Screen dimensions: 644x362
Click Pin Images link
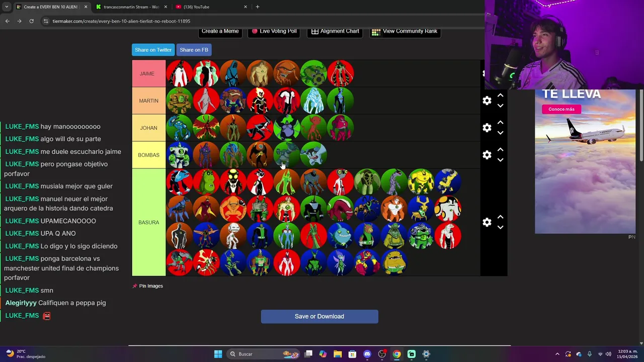(x=148, y=286)
